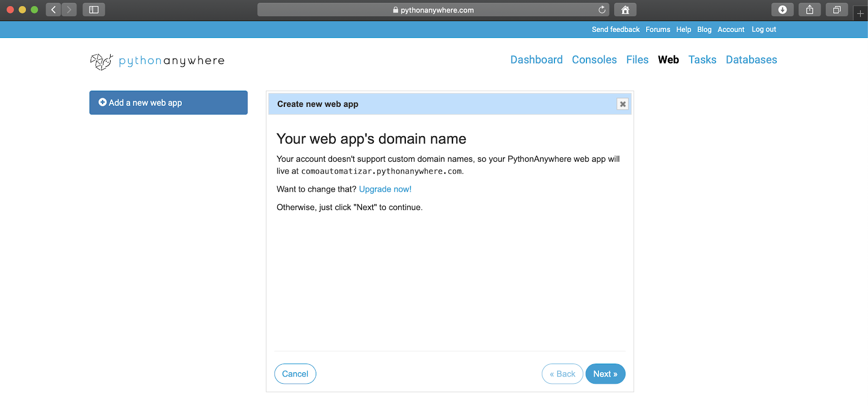Follow the Upgrade now! link
Screen dimensions: 868x407
[385, 189]
